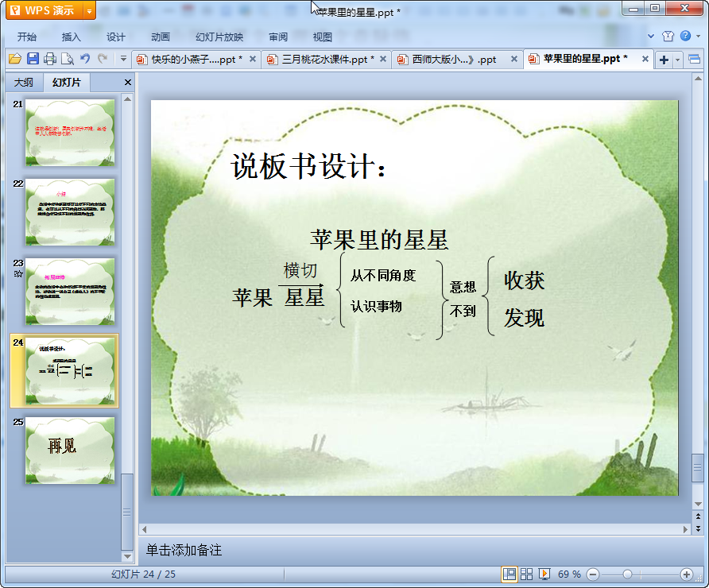Click thumbnail pane scroll down arrow

(127, 556)
